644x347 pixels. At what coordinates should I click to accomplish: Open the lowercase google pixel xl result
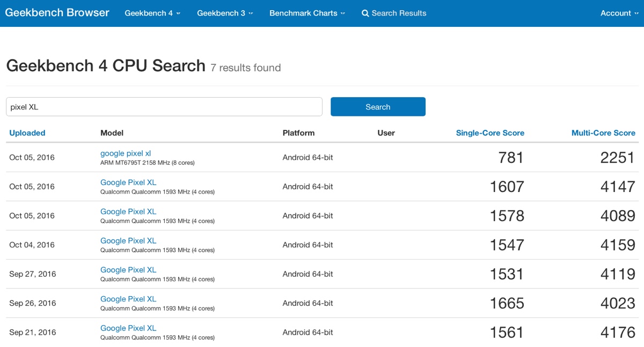[126, 153]
